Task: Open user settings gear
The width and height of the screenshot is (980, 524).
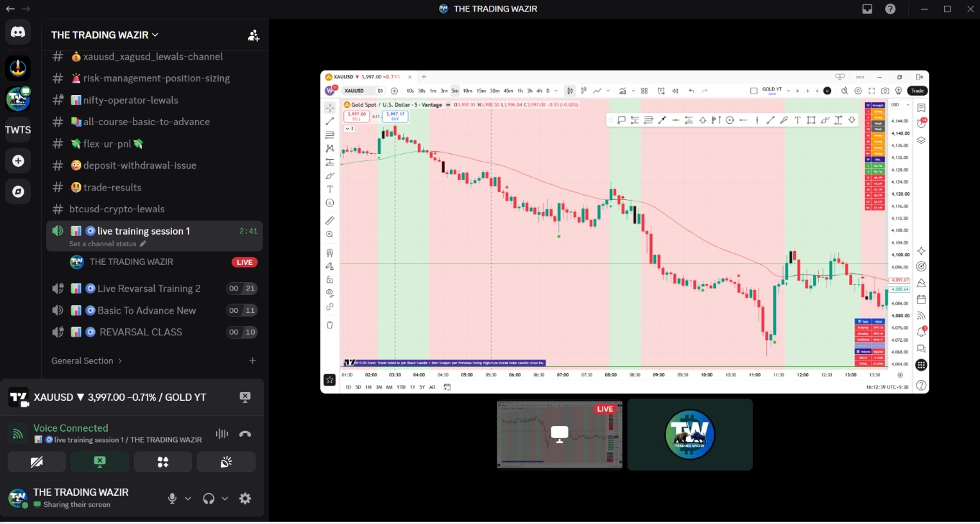Action: (x=245, y=498)
